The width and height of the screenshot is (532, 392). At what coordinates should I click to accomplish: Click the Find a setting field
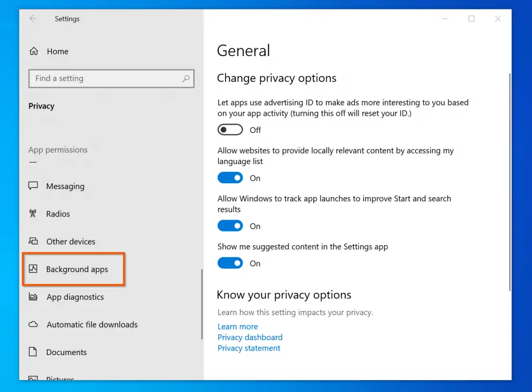pos(104,78)
